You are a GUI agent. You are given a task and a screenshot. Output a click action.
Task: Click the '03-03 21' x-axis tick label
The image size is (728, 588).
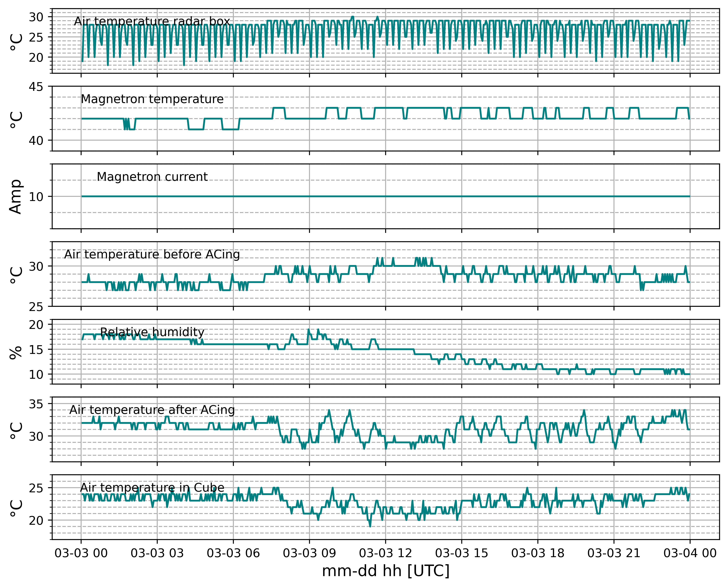tap(614, 553)
